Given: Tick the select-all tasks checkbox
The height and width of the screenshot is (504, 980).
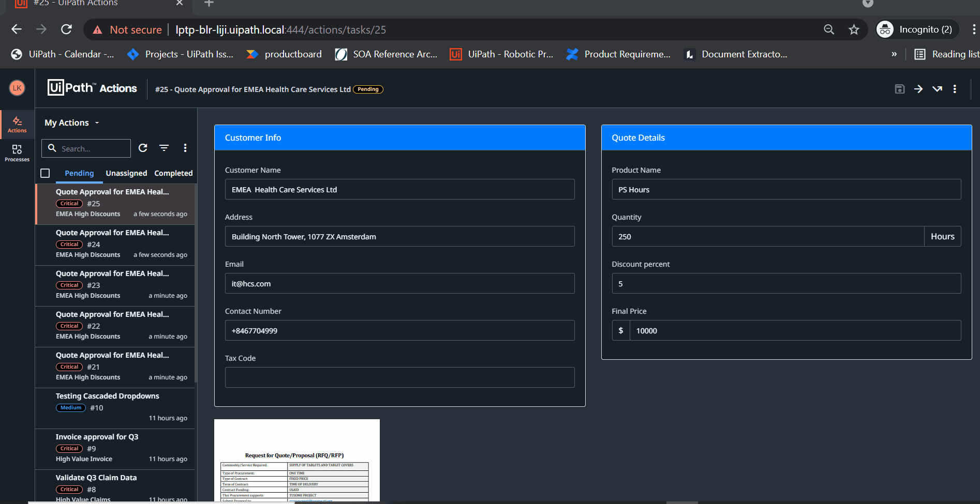Looking at the screenshot, I should tap(45, 173).
